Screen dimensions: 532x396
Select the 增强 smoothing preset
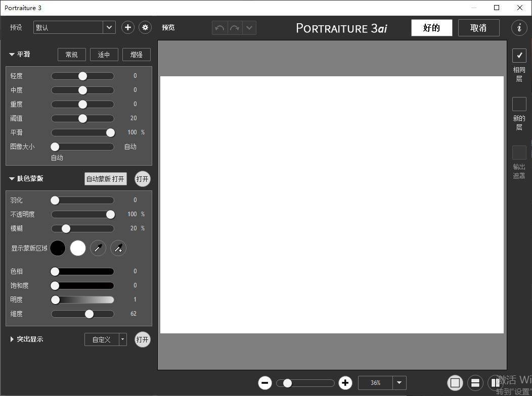tap(136, 55)
